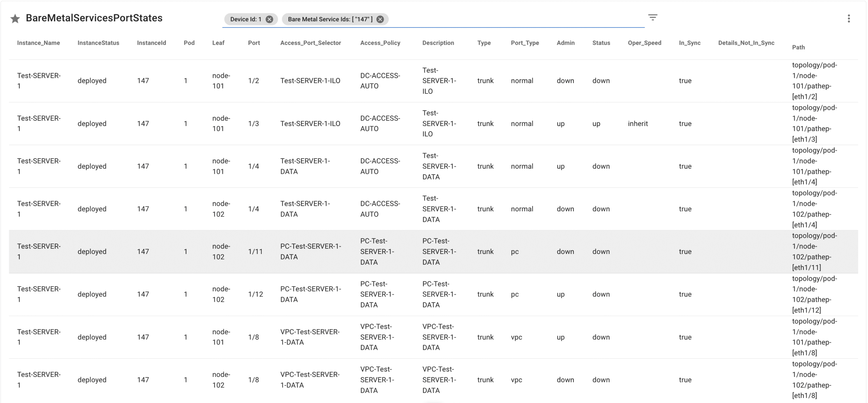Viewport: 868px width, 403px height.
Task: Sort by Path column header
Action: 798,47
